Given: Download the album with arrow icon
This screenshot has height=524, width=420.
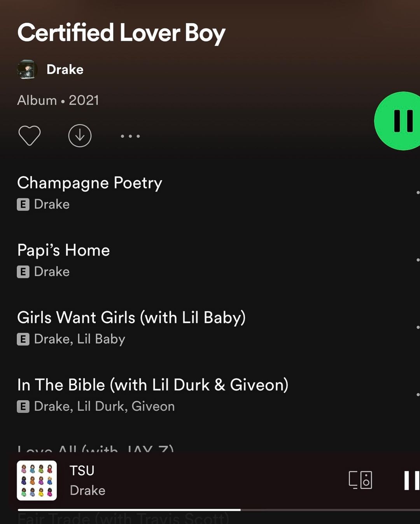Looking at the screenshot, I should click(x=80, y=136).
